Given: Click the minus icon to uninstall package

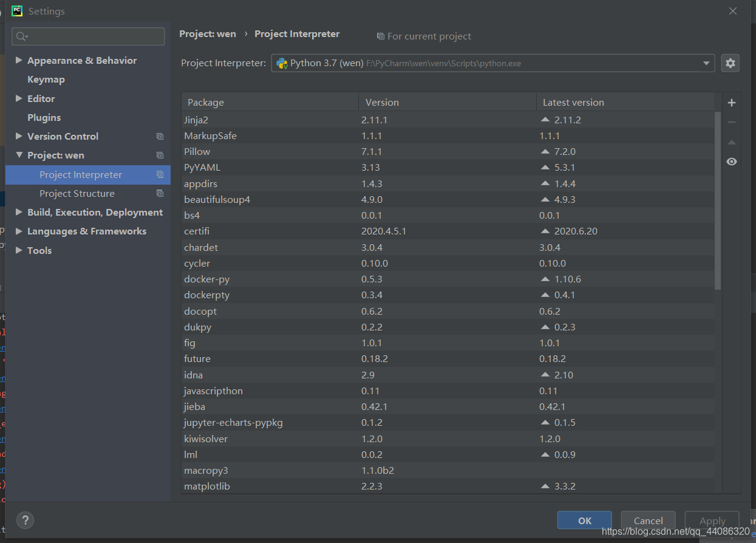Looking at the screenshot, I should tap(732, 122).
